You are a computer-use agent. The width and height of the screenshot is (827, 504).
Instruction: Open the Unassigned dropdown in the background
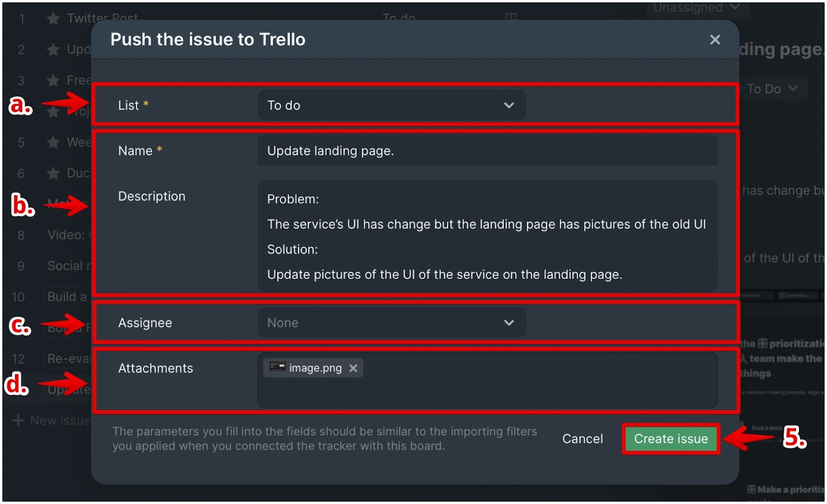click(696, 8)
